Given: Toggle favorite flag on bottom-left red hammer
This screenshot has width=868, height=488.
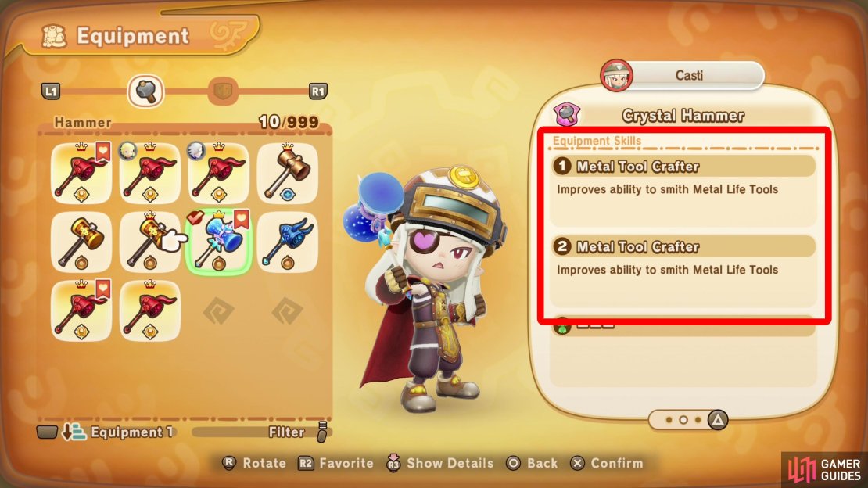Looking at the screenshot, I should pos(103,289).
